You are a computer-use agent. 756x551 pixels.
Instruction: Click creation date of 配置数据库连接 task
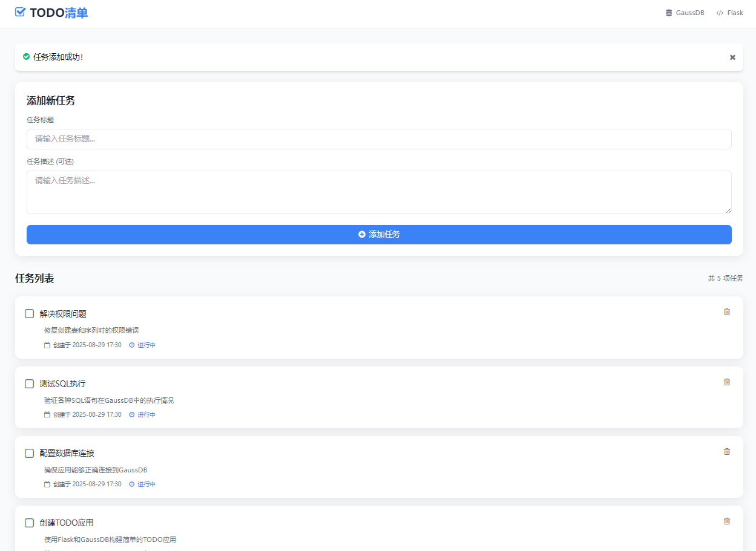pos(87,484)
